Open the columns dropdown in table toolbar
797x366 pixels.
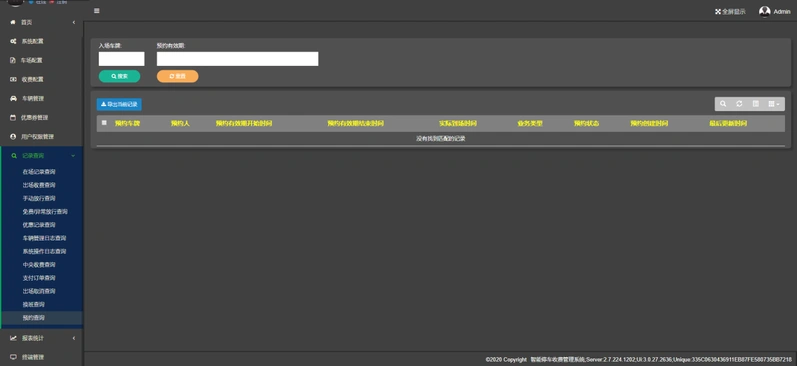pyautogui.click(x=774, y=104)
